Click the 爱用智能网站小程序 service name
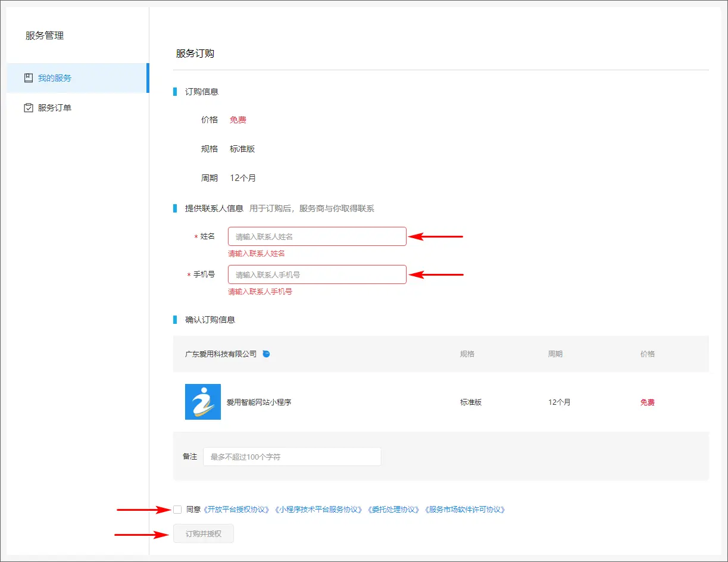 [259, 402]
